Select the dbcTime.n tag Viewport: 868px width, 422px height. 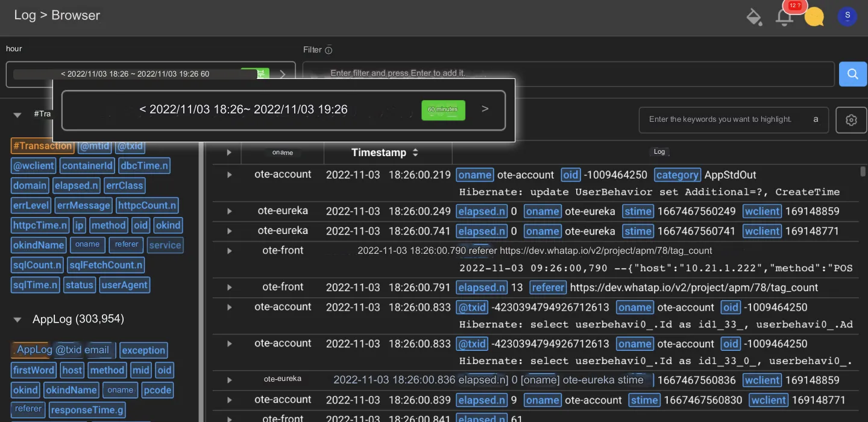[144, 166]
